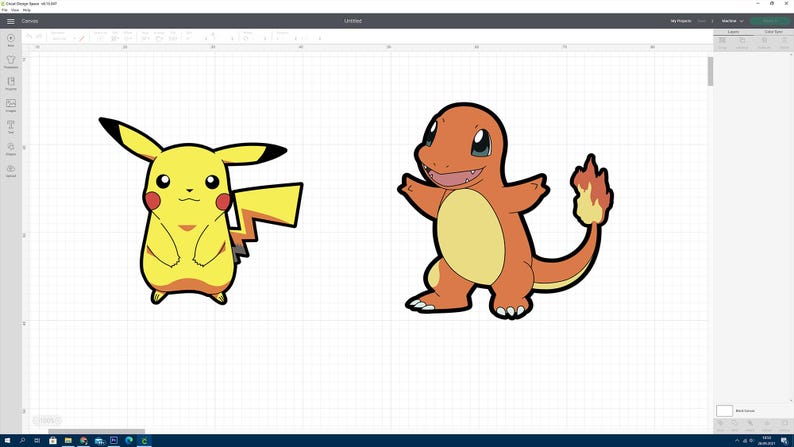The height and width of the screenshot is (447, 794).
Task: Open the Operation dropdown in edit bar
Action: [x=63, y=38]
